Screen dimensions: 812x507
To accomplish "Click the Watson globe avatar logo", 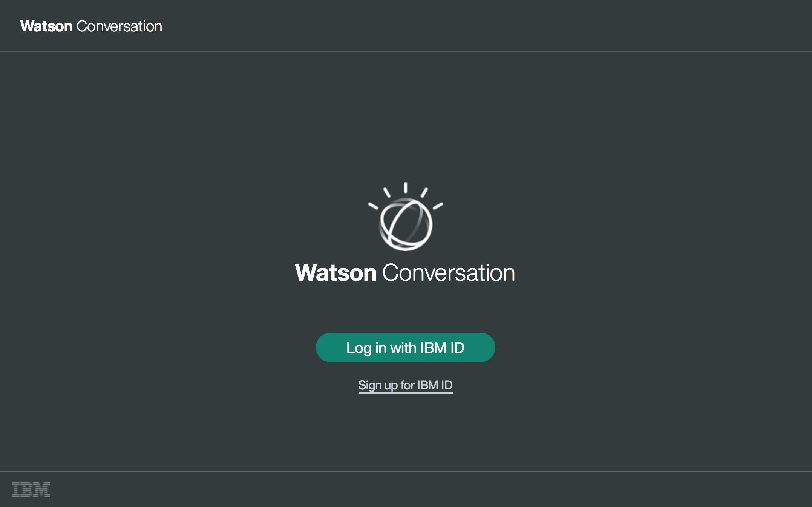I will [x=406, y=217].
